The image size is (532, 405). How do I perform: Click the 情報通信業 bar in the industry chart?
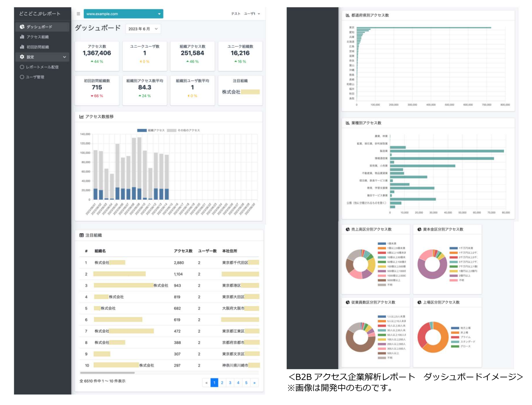coord(442,159)
